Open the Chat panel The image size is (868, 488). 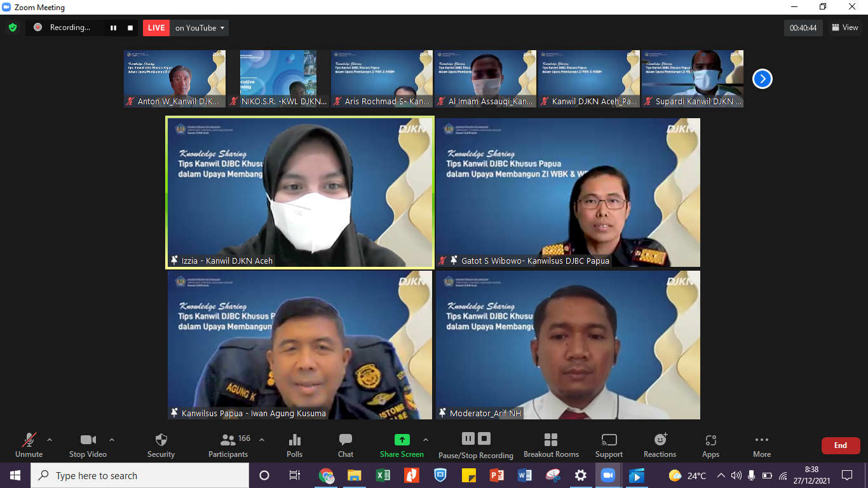coord(346,445)
